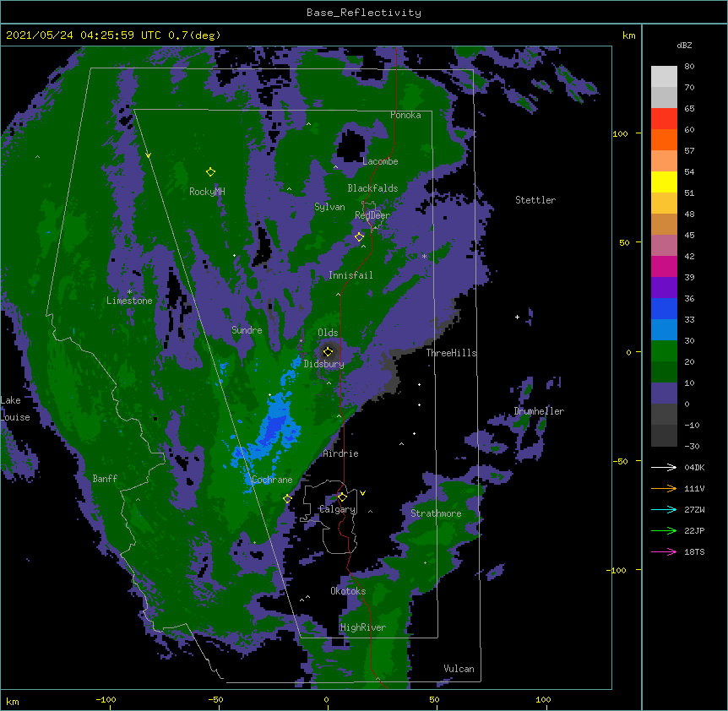The image size is (728, 711).
Task: Click the Limestone label
Action: [x=129, y=301]
